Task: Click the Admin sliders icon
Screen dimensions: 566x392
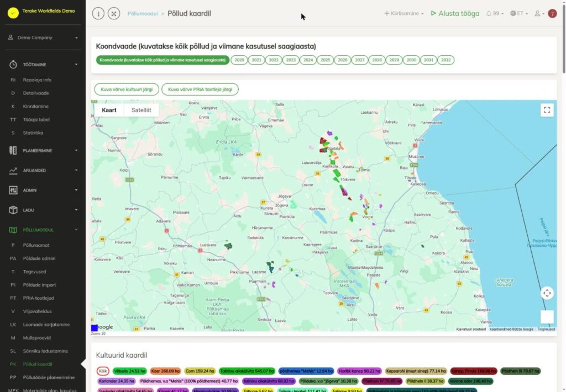Action: [x=13, y=190]
